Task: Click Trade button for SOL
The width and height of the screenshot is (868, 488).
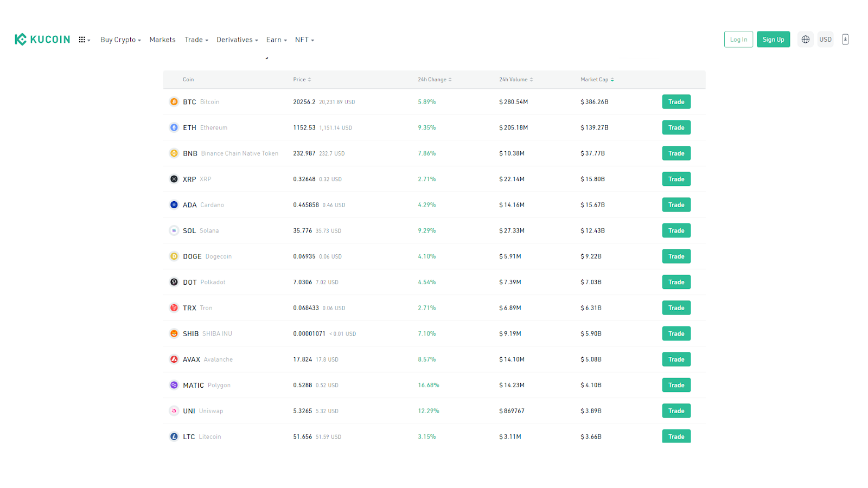Action: [x=676, y=230]
